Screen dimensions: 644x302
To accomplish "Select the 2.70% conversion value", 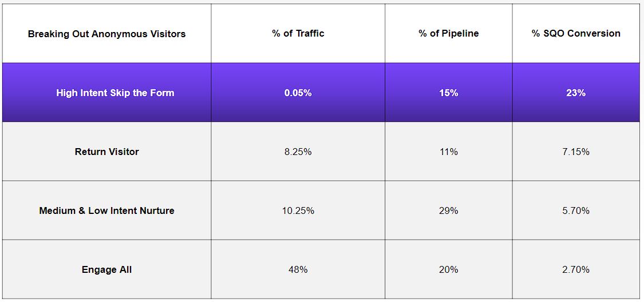I will pos(576,269).
